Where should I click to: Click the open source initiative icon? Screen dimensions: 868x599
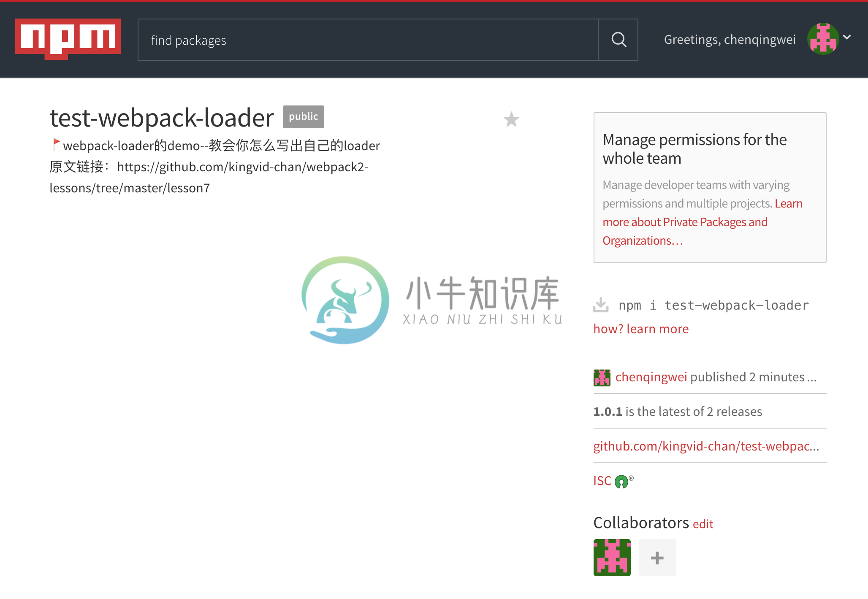pyautogui.click(x=621, y=481)
